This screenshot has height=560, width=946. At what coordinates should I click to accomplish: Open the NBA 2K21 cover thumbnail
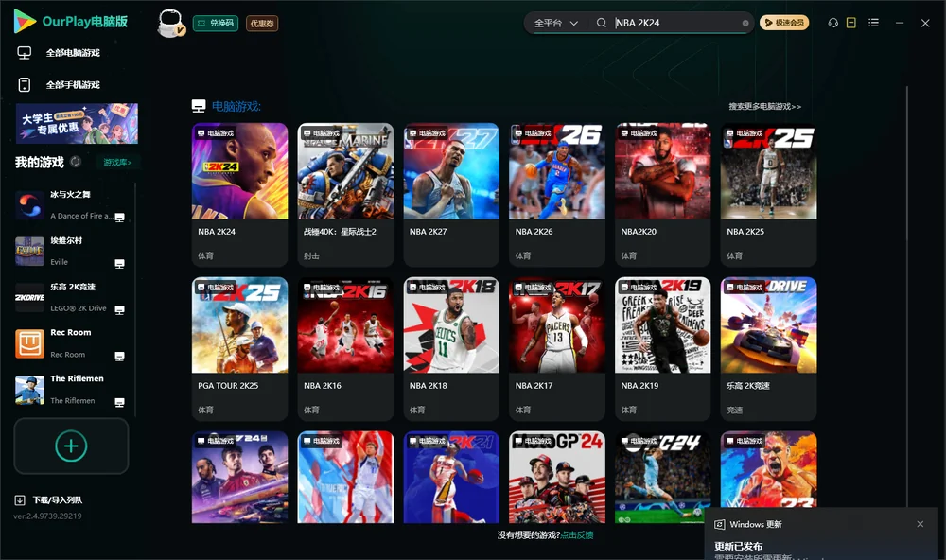click(x=451, y=477)
